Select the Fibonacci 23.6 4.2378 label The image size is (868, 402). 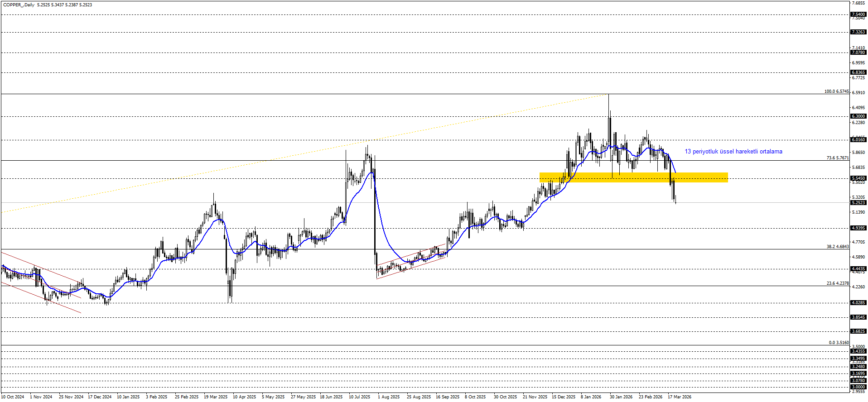click(837, 283)
